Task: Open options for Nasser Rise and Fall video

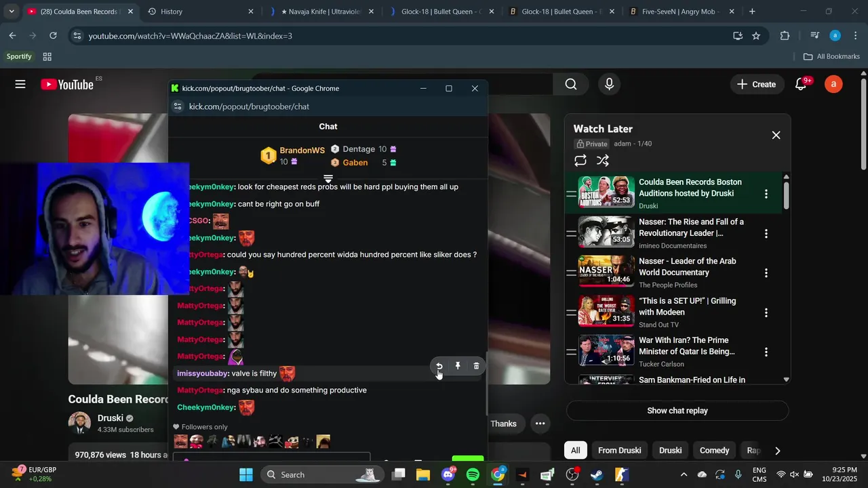Action: 766,233
